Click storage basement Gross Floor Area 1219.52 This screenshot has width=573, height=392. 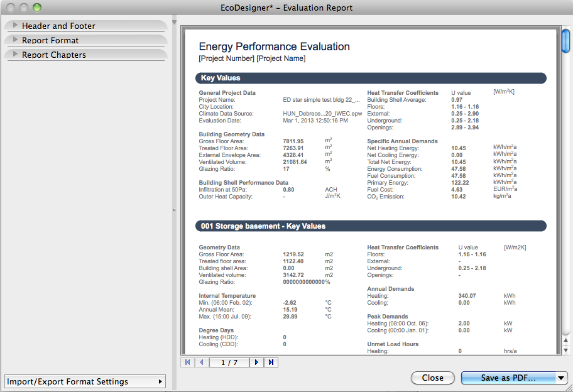coord(293,254)
